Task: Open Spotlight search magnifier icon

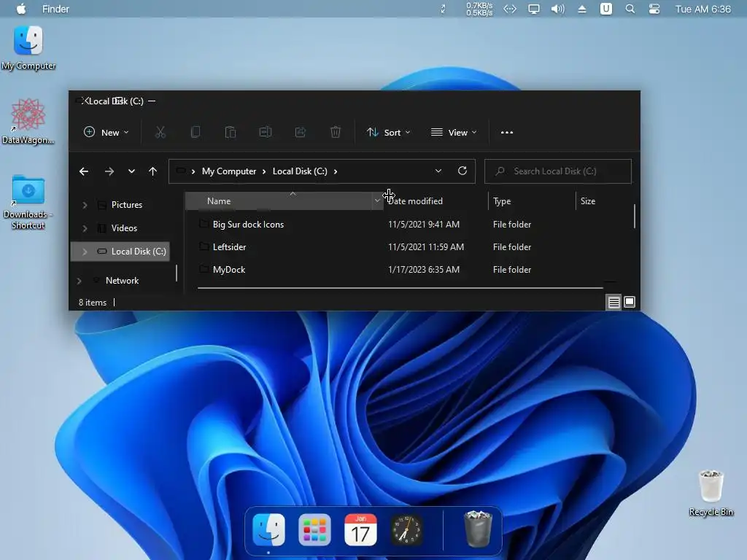Action: pyautogui.click(x=630, y=9)
